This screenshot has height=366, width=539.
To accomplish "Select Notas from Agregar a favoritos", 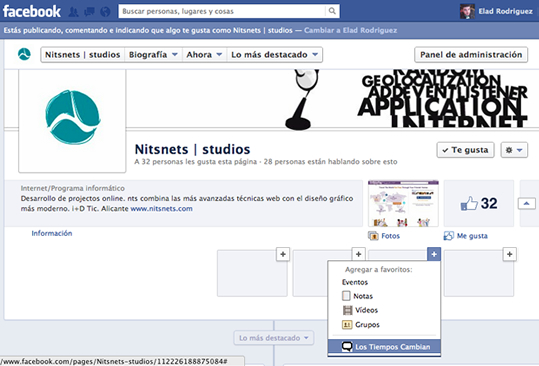I will pos(384,296).
